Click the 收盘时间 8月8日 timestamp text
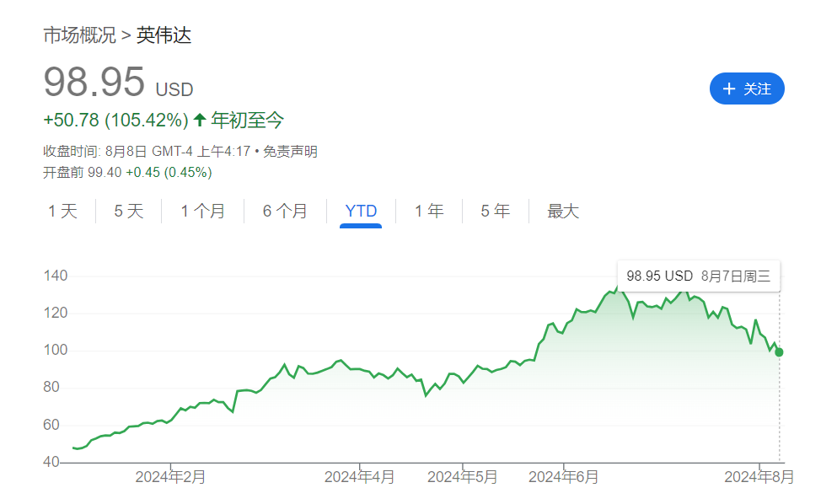 [x=147, y=152]
